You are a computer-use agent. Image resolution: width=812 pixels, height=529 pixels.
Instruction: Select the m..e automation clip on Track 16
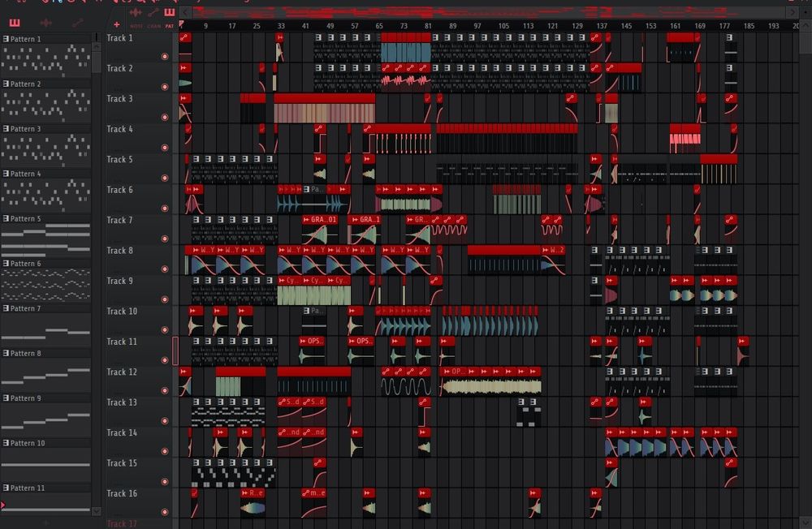(314, 502)
